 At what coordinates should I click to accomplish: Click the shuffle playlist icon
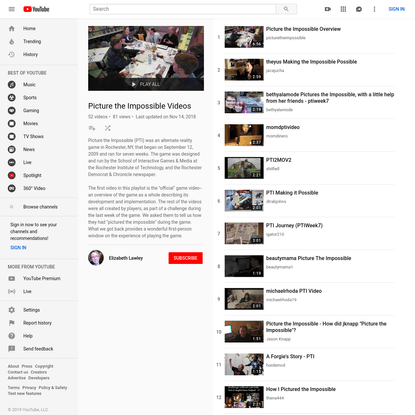107,128
